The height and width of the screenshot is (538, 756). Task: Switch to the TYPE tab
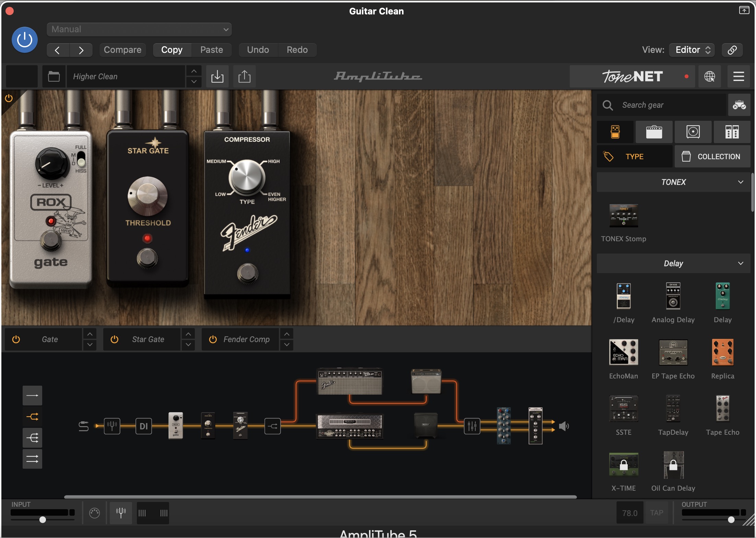coord(635,156)
